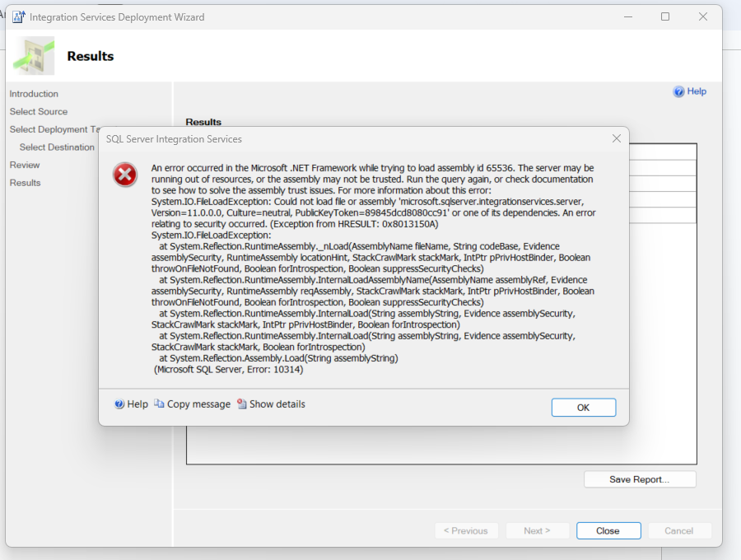The height and width of the screenshot is (560, 741).
Task: Close the Integration Services Deployment Wizard window
Action: 703,16
